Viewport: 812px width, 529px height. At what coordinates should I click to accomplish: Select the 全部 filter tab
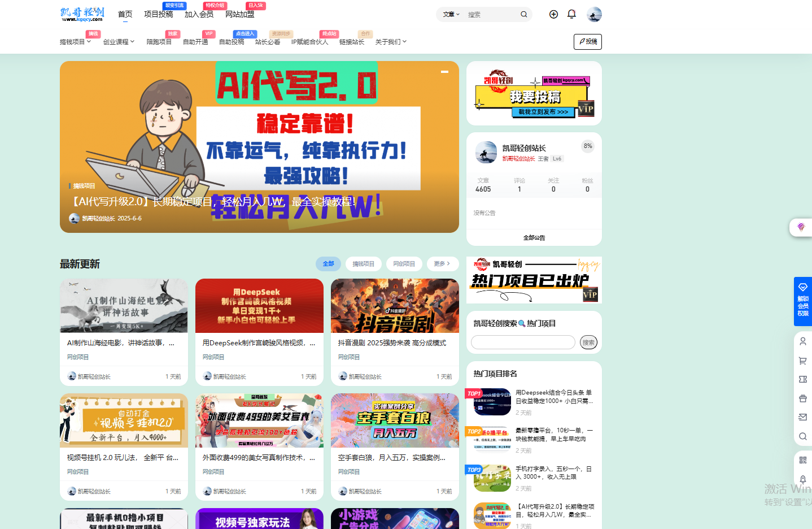click(328, 264)
